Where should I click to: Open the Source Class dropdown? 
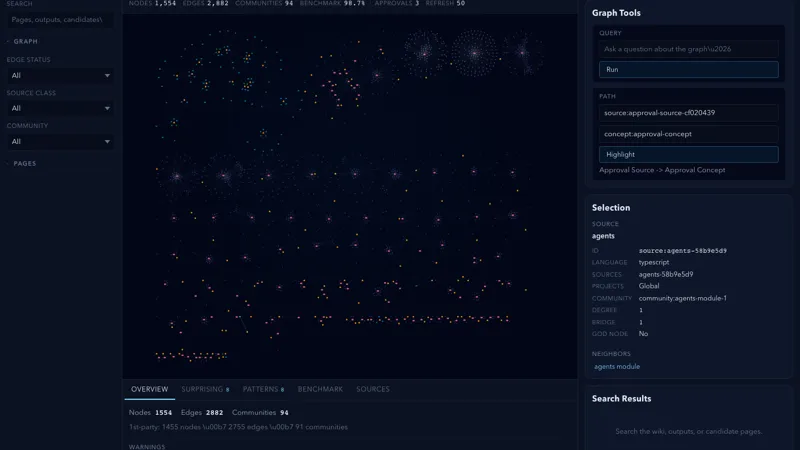60,108
